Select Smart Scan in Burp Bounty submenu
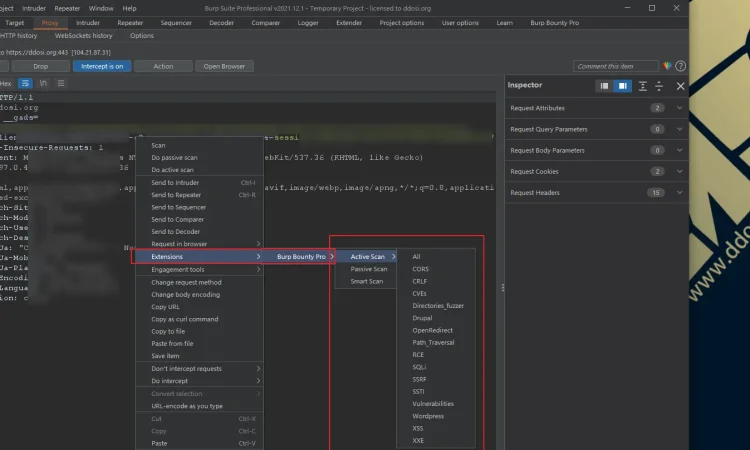 pos(365,282)
